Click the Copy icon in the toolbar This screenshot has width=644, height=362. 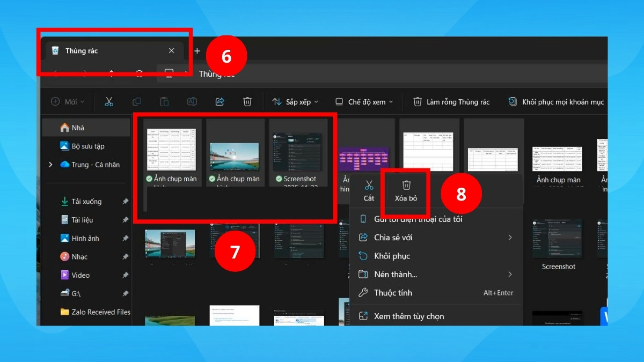tap(137, 102)
